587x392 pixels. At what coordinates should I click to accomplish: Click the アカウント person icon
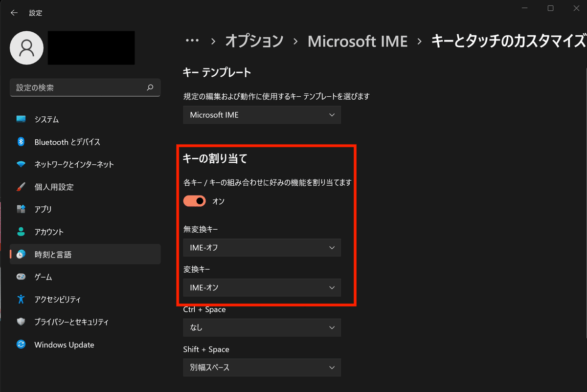21,232
